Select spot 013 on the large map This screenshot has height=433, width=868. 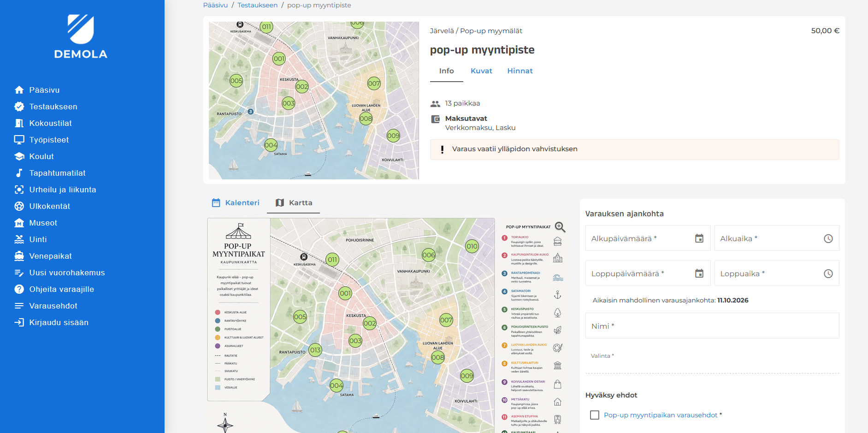pos(315,350)
